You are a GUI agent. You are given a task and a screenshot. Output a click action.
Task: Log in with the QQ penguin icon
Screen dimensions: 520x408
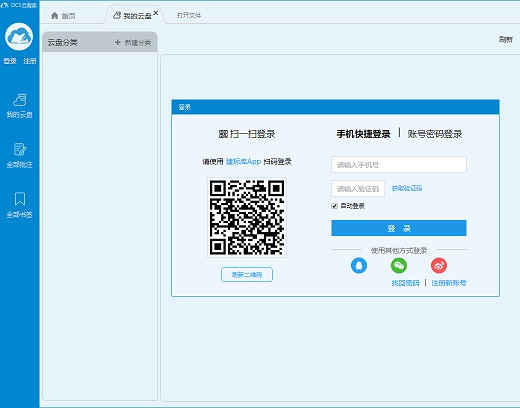pyautogui.click(x=359, y=266)
